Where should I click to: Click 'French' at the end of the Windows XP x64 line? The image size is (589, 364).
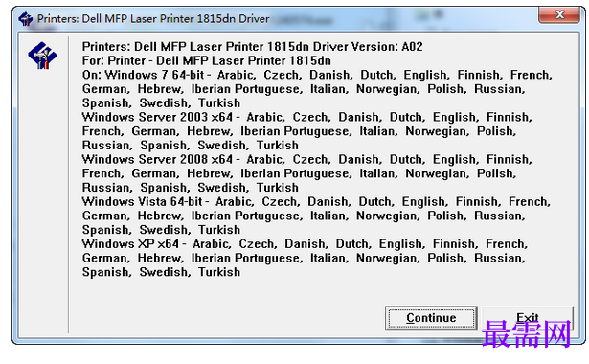(x=507, y=244)
